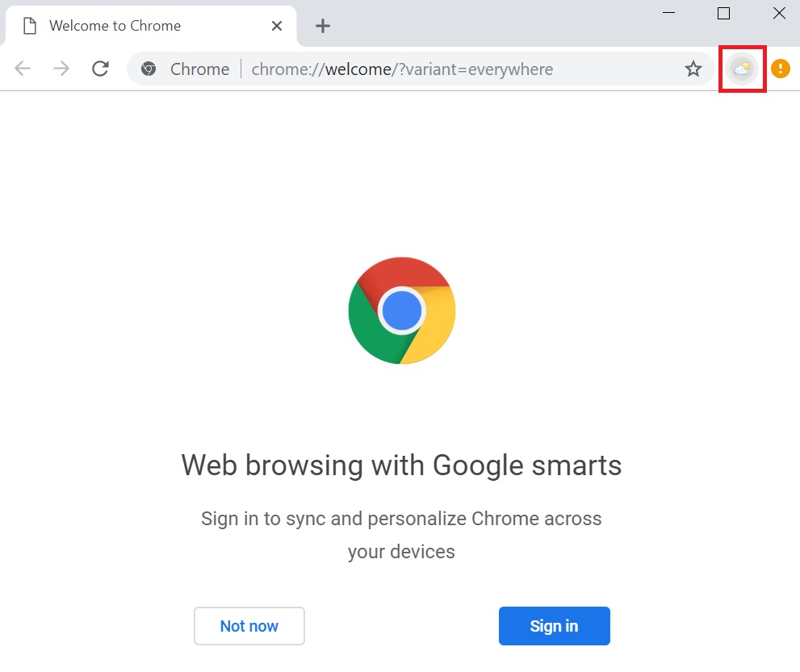The image size is (800, 672).
Task: Open a new tab with the plus button
Action: (322, 26)
